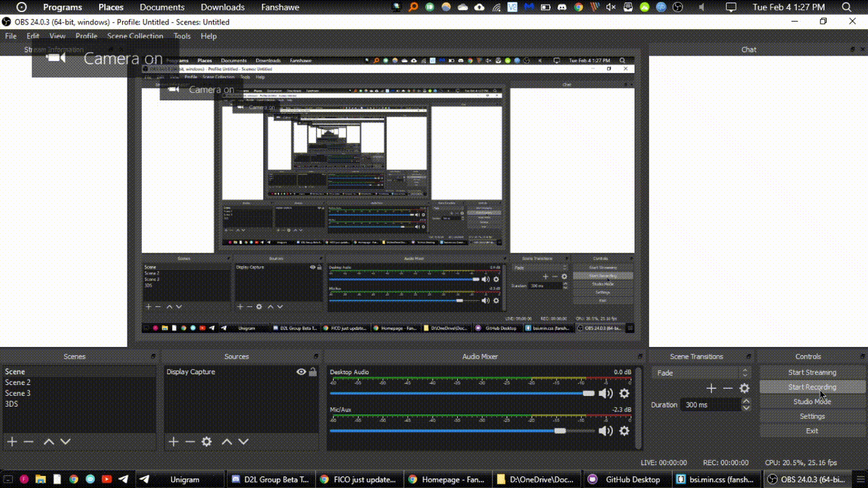Float the Sources dock panel

pyautogui.click(x=315, y=357)
